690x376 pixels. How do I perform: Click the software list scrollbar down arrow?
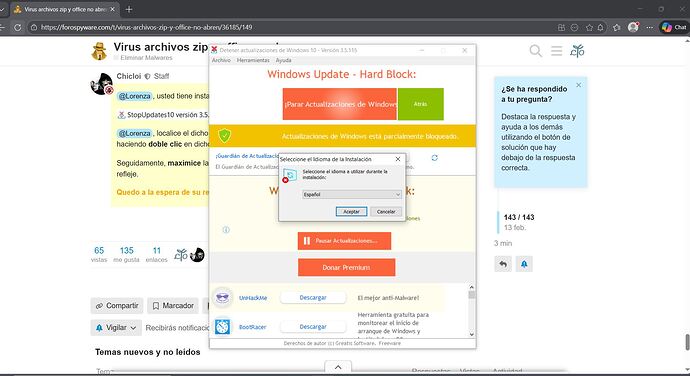[472, 334]
